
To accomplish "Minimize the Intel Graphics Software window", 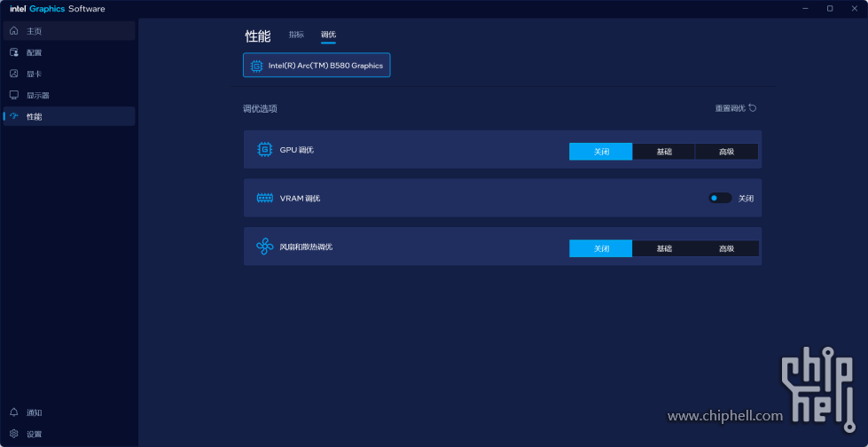I will (805, 8).
